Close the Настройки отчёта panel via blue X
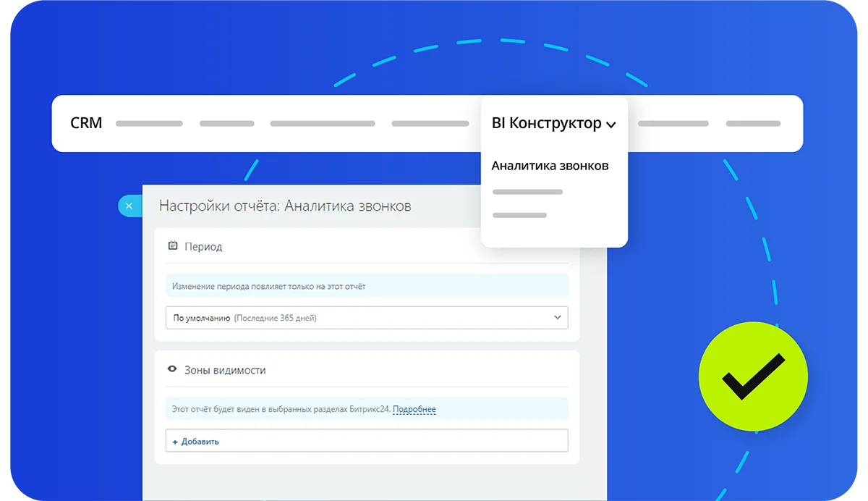Viewport: 868px width, 501px height. [129, 206]
